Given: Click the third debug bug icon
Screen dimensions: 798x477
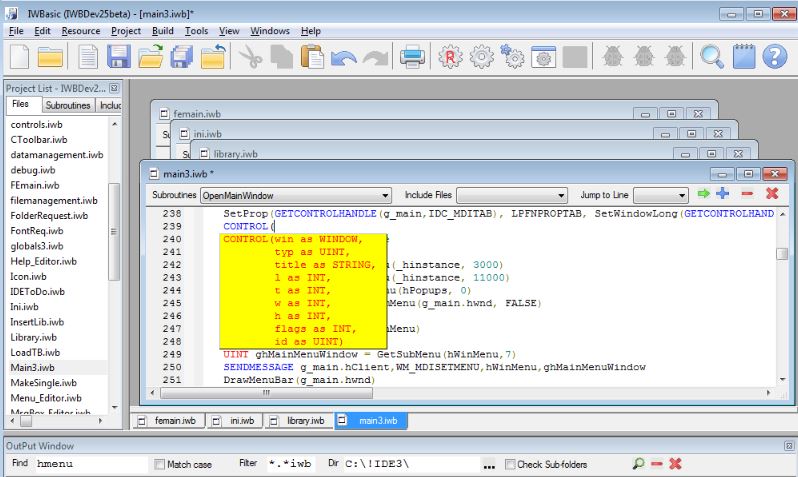Looking at the screenshot, I should tap(675, 56).
